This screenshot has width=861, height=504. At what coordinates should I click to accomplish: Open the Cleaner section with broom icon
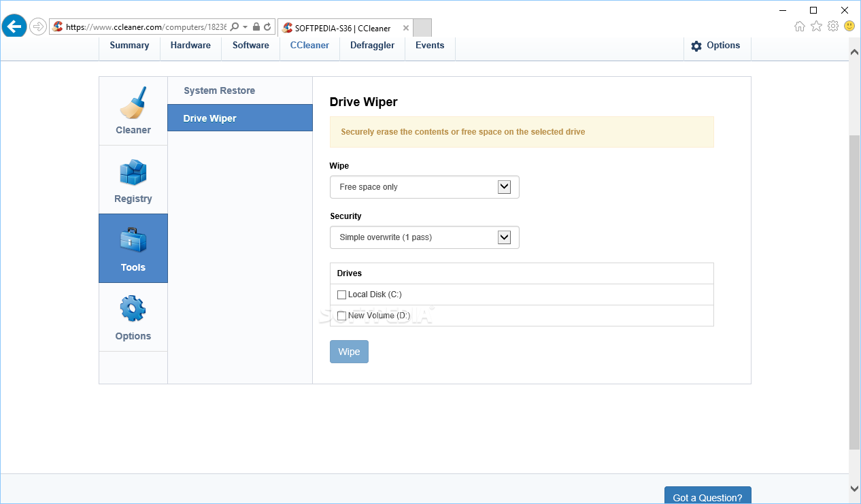click(x=133, y=111)
